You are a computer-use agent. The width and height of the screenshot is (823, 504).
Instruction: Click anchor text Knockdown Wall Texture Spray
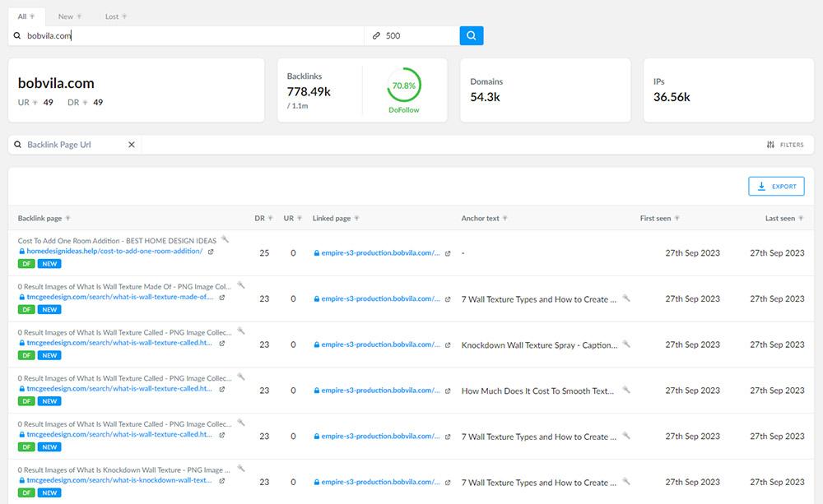(x=539, y=345)
